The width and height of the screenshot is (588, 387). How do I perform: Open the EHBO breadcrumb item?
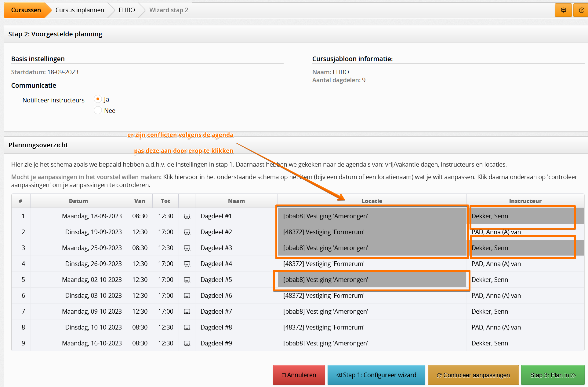pyautogui.click(x=127, y=10)
